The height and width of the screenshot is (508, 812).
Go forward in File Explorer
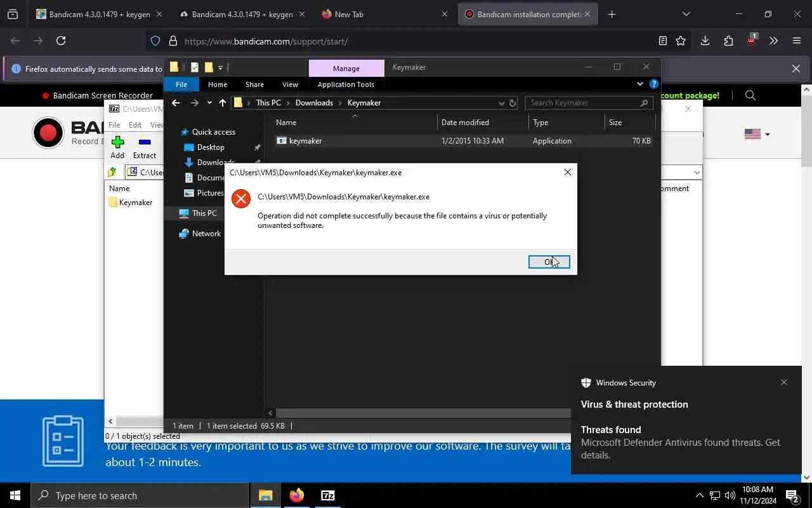tap(195, 103)
